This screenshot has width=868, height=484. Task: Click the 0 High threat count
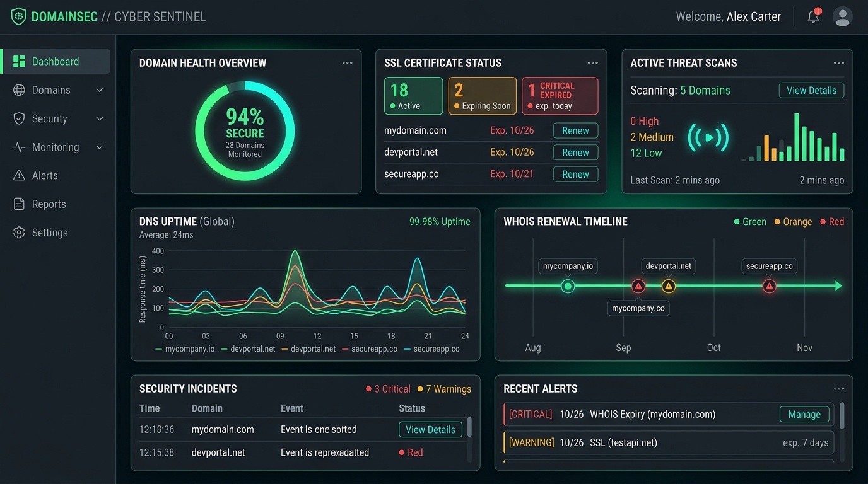[x=645, y=121]
